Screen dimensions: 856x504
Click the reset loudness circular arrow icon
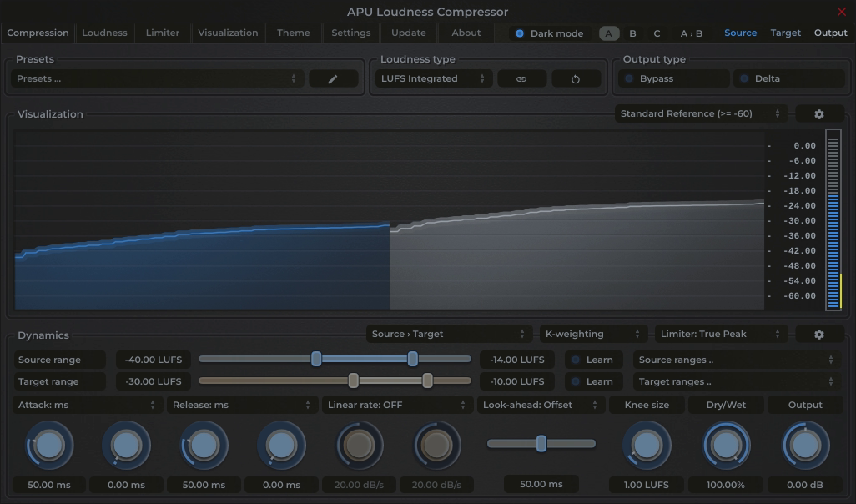click(x=576, y=78)
